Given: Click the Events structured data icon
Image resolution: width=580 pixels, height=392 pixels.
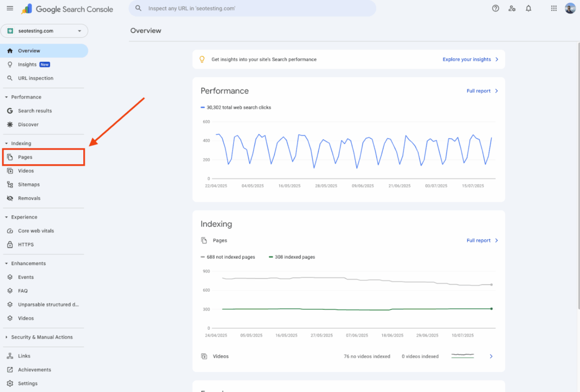Looking at the screenshot, I should [10, 277].
